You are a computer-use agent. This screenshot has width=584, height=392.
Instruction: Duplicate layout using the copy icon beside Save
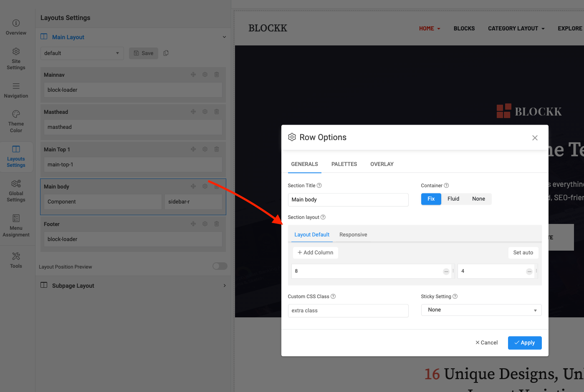click(x=166, y=53)
